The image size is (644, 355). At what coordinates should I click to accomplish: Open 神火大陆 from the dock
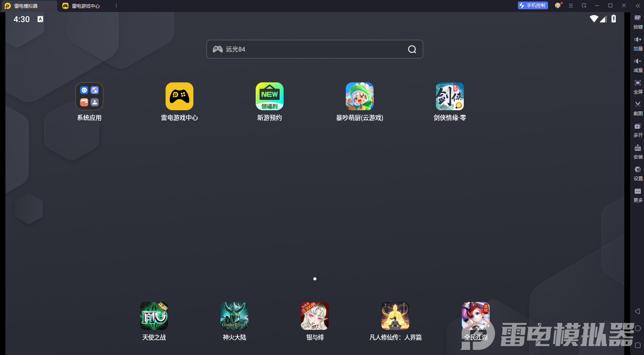pyautogui.click(x=234, y=316)
